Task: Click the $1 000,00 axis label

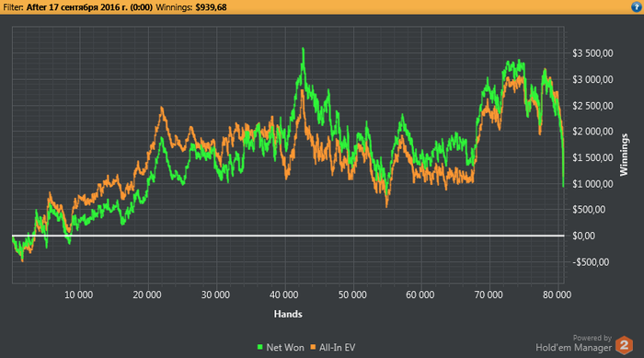Action: (x=592, y=184)
